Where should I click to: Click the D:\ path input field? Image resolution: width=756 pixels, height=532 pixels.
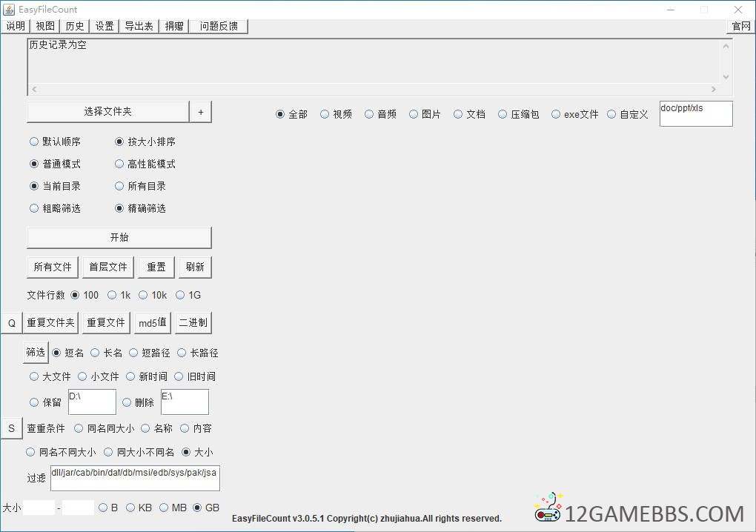(x=92, y=402)
